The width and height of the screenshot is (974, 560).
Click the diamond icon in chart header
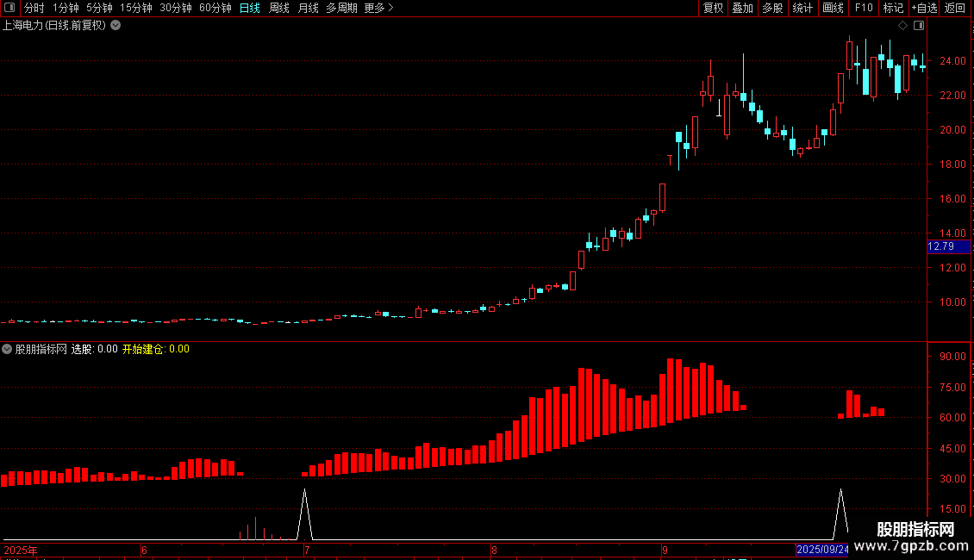pos(902,26)
